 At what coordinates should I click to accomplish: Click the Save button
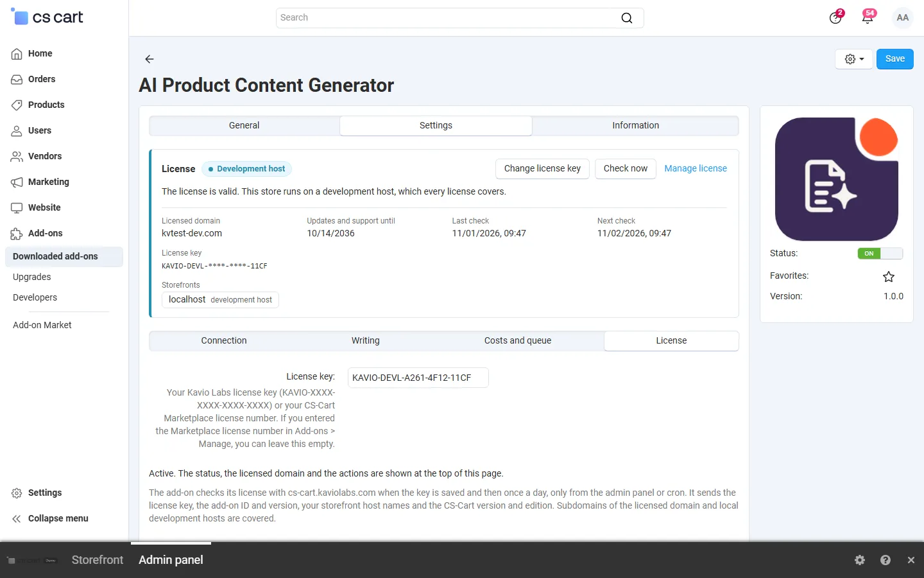tap(895, 59)
